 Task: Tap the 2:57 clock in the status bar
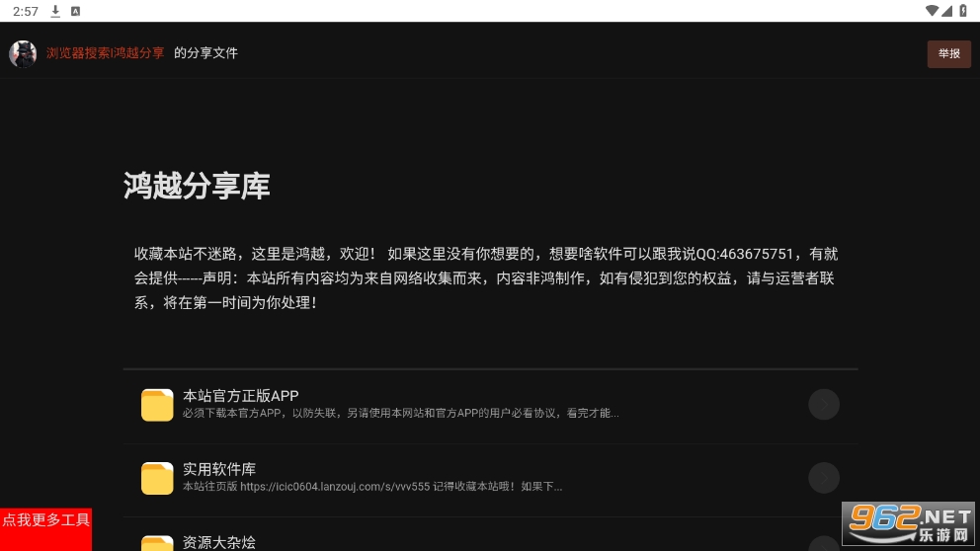tap(26, 11)
